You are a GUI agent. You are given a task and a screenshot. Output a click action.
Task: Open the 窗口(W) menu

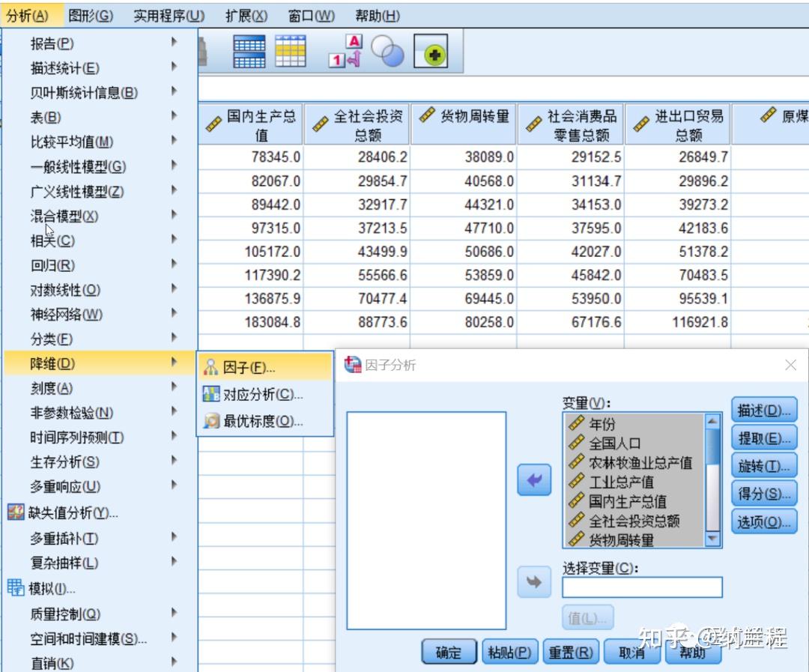click(311, 16)
